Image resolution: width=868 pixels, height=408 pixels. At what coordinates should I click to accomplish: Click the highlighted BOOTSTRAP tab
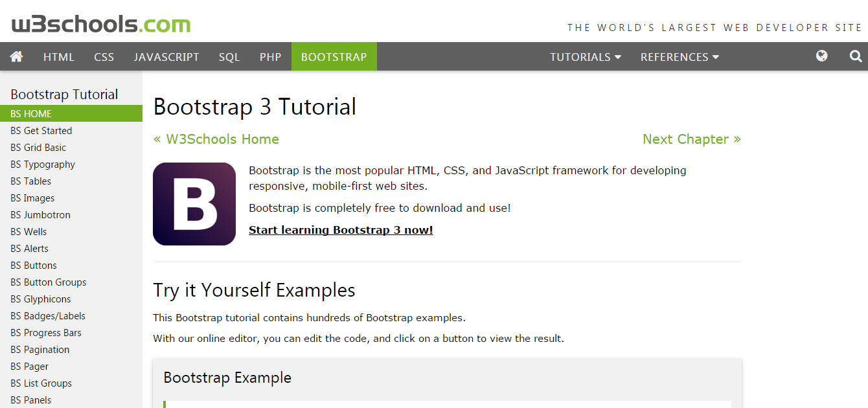click(x=334, y=56)
